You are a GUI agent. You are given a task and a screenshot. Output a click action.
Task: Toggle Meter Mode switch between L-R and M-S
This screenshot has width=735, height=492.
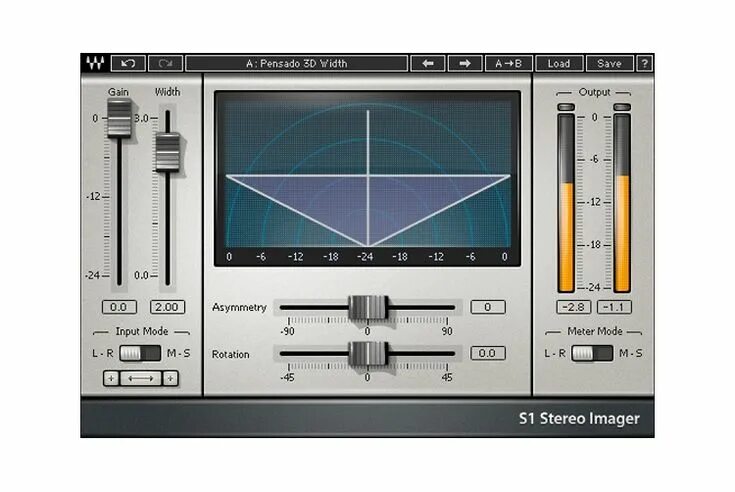[592, 353]
